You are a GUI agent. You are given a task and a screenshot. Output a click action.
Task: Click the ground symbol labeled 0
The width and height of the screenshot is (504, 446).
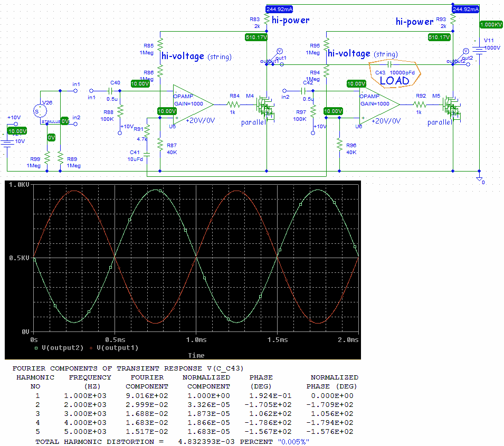pyautogui.click(x=479, y=179)
